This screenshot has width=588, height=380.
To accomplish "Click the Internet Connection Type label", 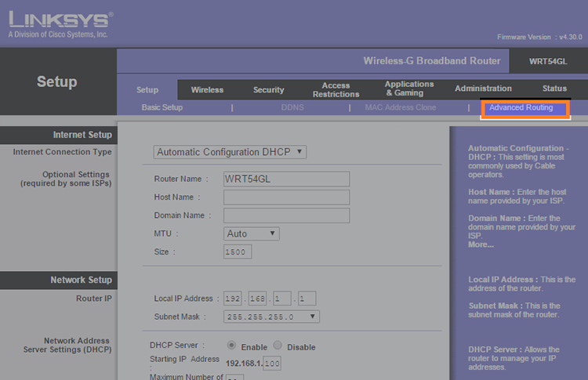I will coord(62,152).
